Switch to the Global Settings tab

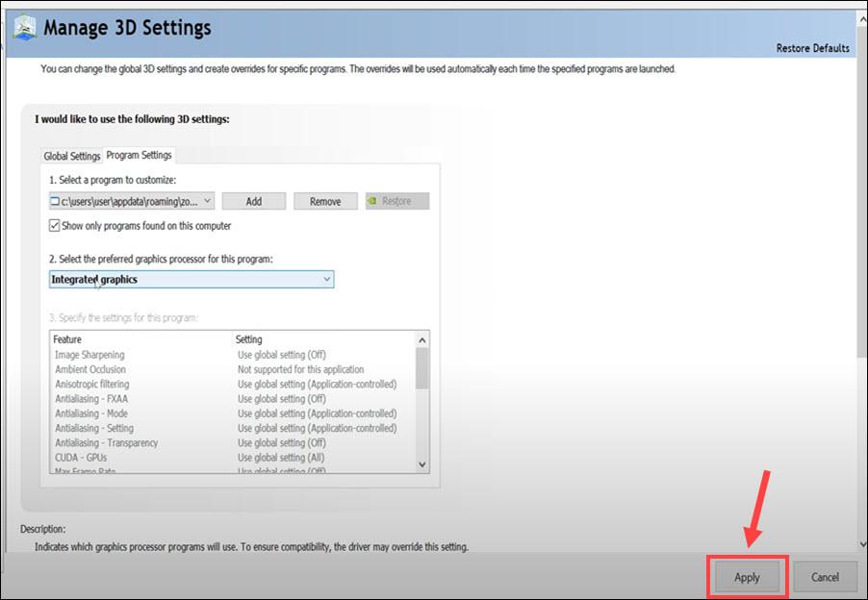point(70,155)
